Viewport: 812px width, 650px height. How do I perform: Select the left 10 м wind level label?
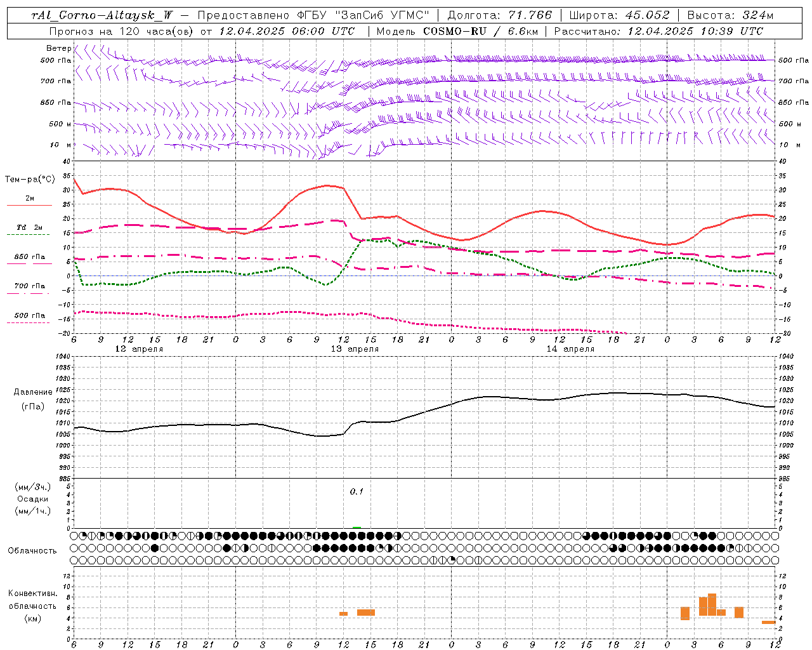(60, 145)
